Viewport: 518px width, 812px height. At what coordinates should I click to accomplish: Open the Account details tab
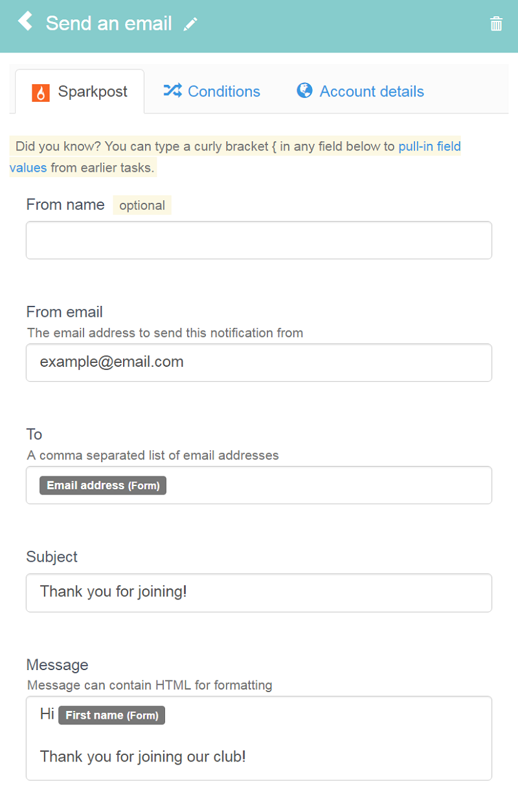tap(360, 91)
